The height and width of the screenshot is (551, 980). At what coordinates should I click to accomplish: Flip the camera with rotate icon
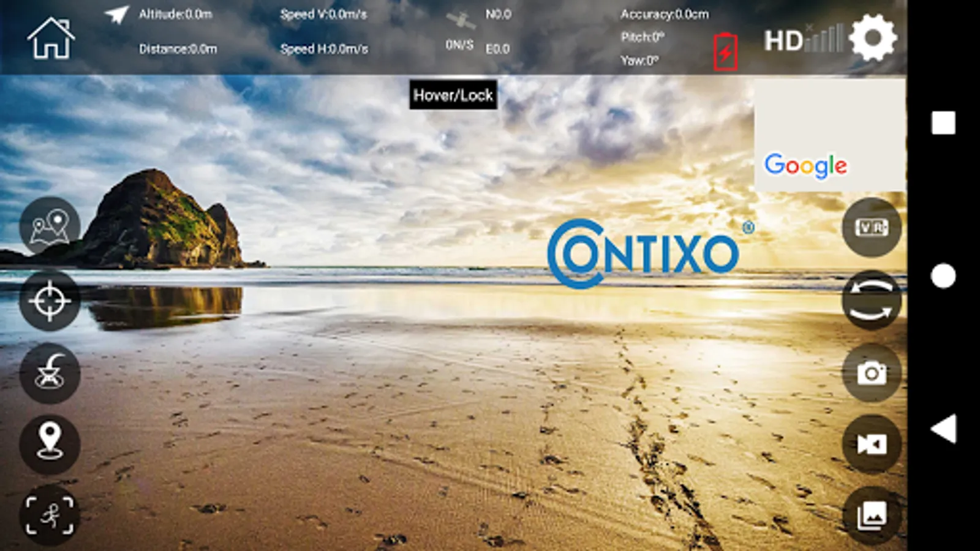872,300
